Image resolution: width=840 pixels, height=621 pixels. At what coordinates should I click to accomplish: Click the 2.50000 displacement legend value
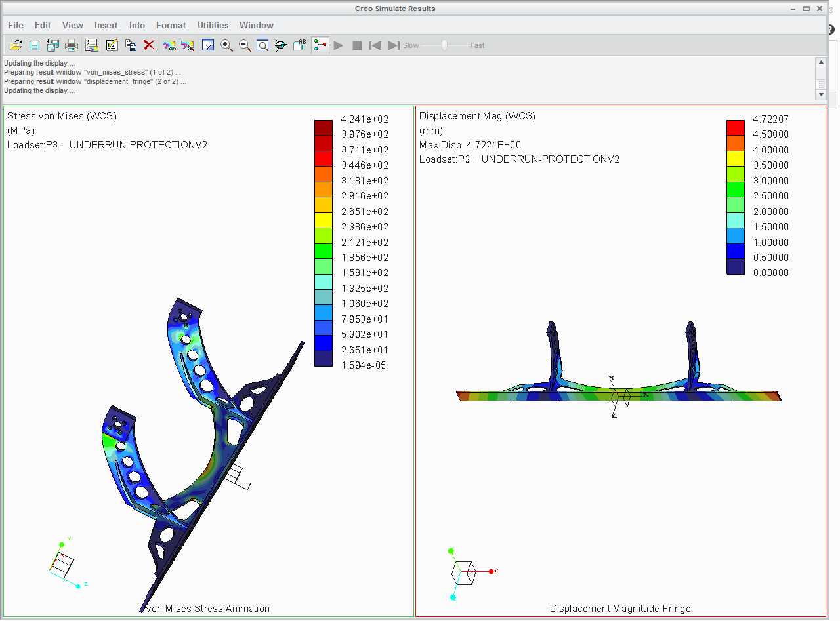(x=770, y=196)
